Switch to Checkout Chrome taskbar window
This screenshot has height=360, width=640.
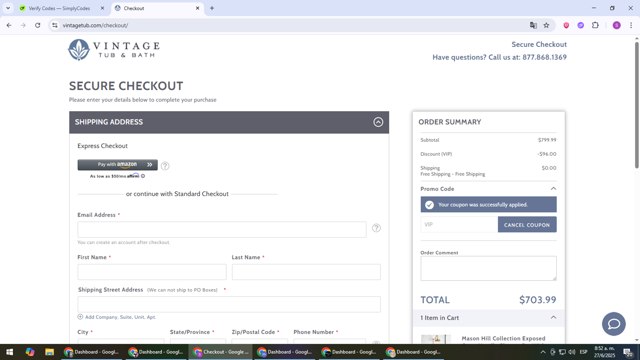point(221,352)
